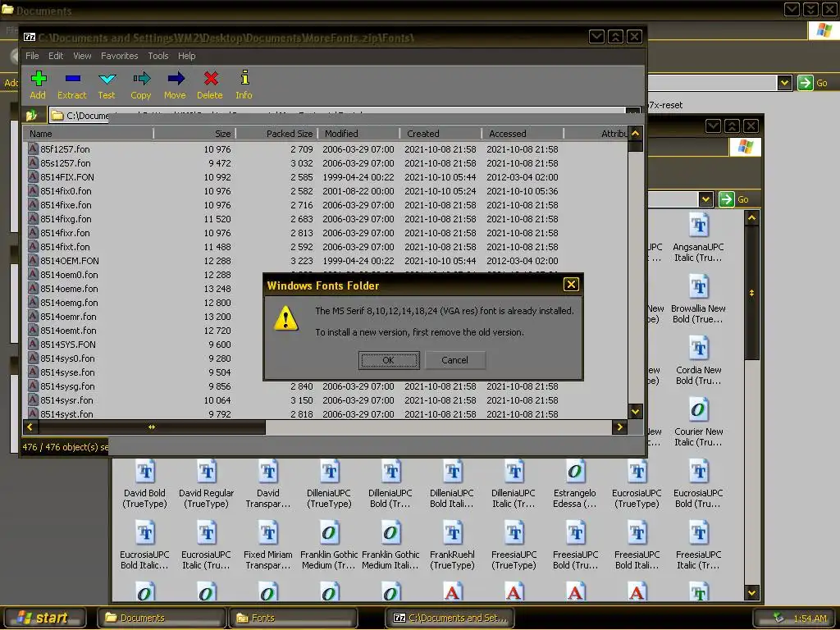Sort the file list by Packed Size column
Image resolution: width=840 pixels, height=630 pixels.
(x=277, y=134)
